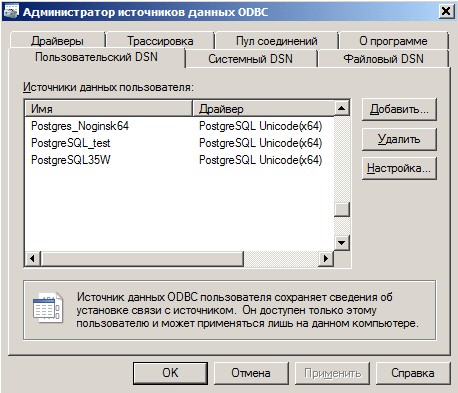Open Настройка... for the data source
Image resolution: width=458 pixels, height=393 pixels.
399,168
